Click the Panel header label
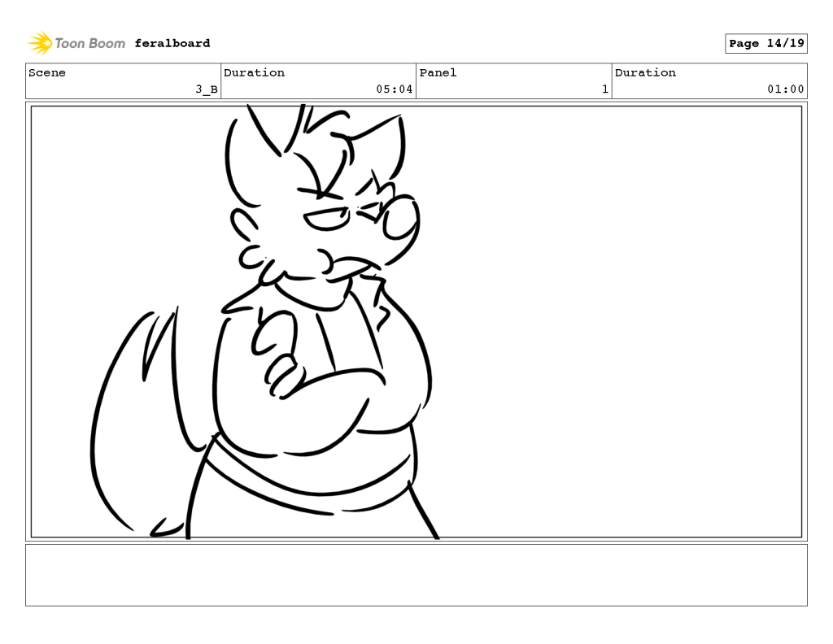 click(438, 73)
